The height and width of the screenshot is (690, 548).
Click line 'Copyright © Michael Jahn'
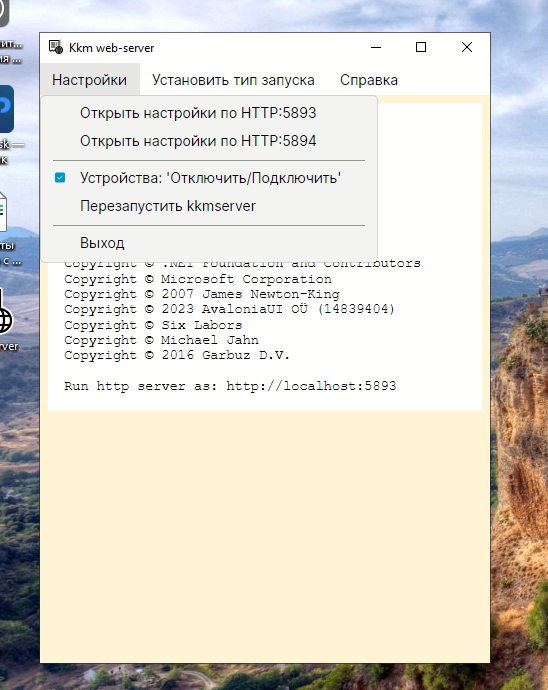(x=162, y=340)
